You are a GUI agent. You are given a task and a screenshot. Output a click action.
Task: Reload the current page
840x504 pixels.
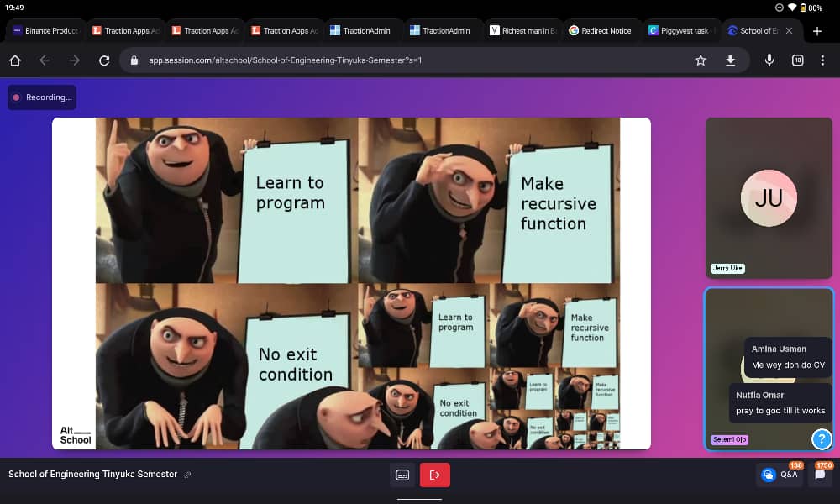[104, 60]
